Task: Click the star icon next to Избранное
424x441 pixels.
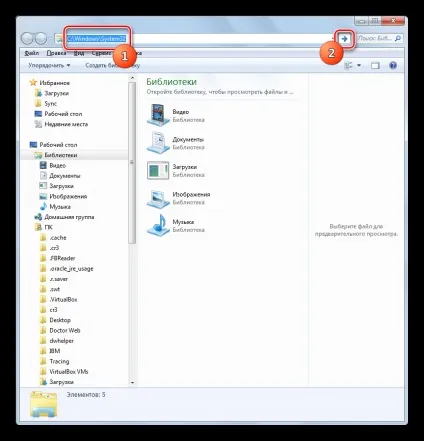Action: [x=33, y=82]
